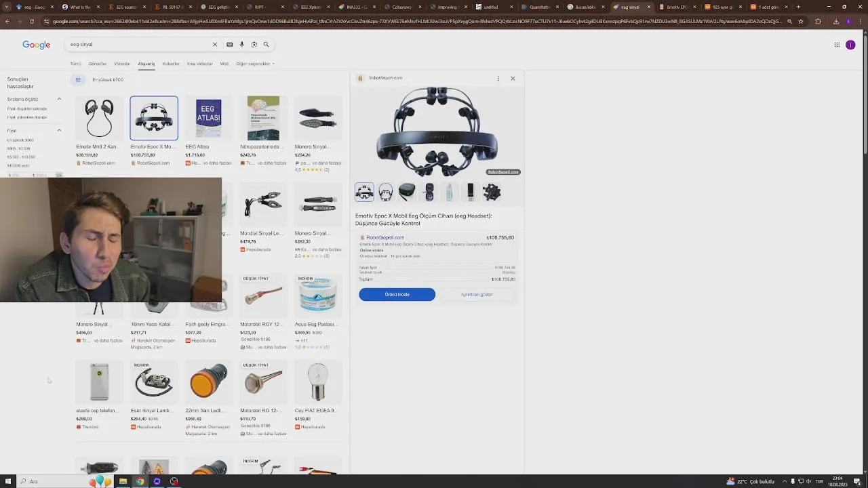Image resolution: width=868 pixels, height=488 pixels.
Task: Open the filter options icon above results
Action: 78,80
